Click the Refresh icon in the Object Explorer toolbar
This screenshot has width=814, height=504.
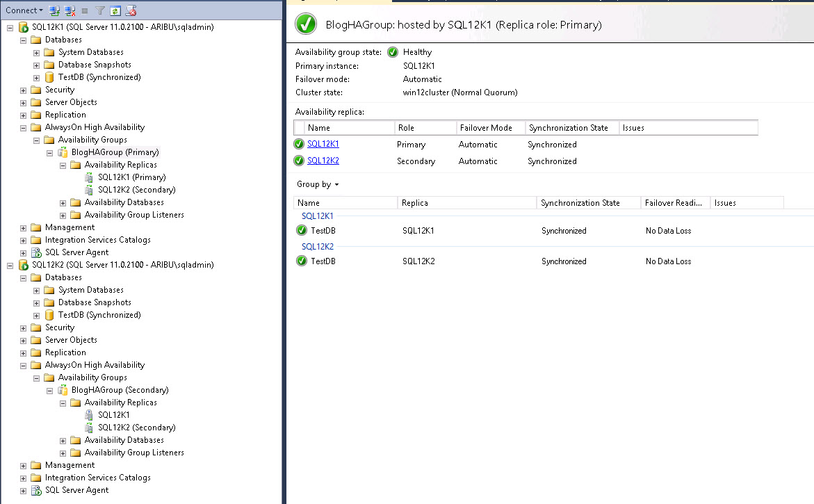(115, 10)
